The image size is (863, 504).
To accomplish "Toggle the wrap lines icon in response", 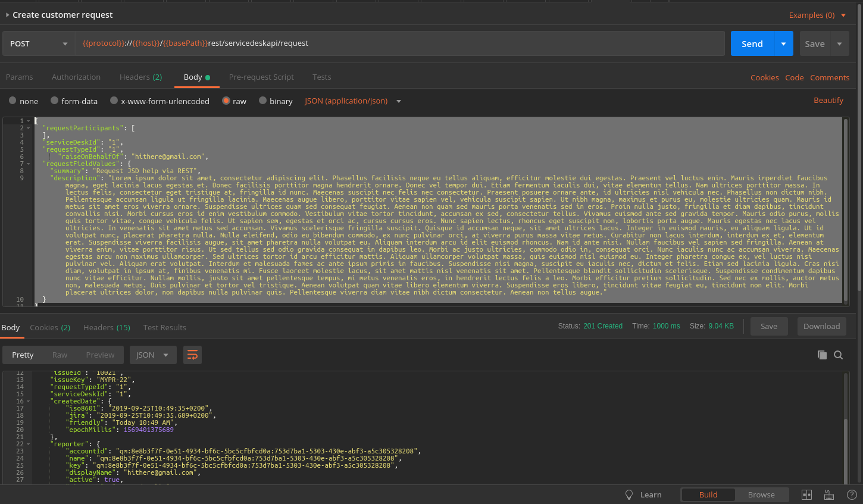I will click(192, 355).
